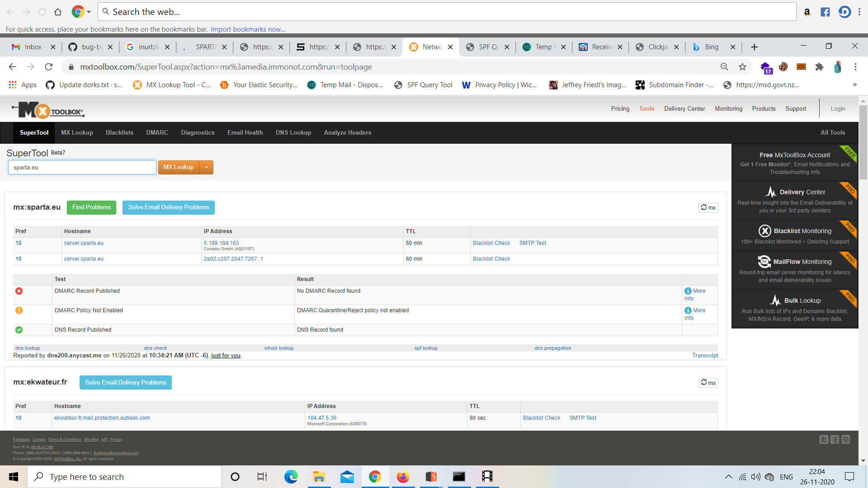Click the SuperTool domain input field
This screenshot has height=488, width=868.
pyautogui.click(x=82, y=167)
